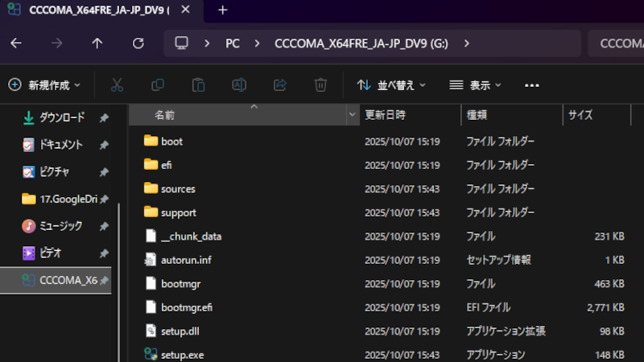This screenshot has height=362, width=644.
Task: Click the Paste clipboard icon
Action: point(198,84)
